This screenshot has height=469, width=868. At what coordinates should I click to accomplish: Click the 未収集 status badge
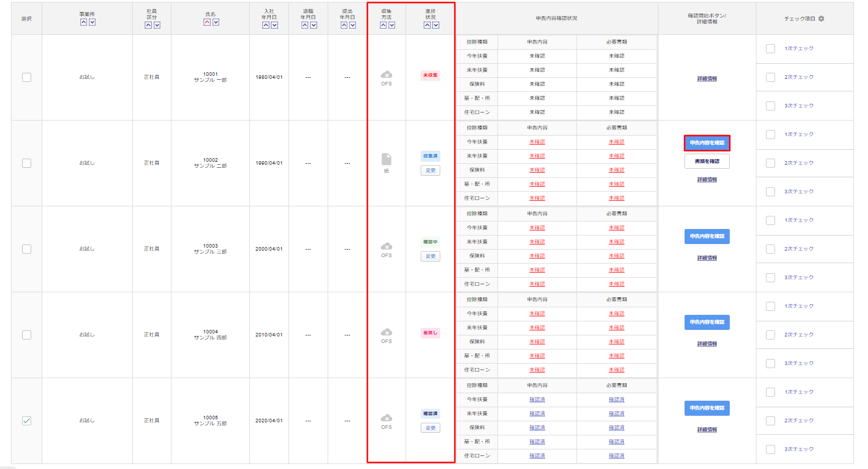pos(430,75)
